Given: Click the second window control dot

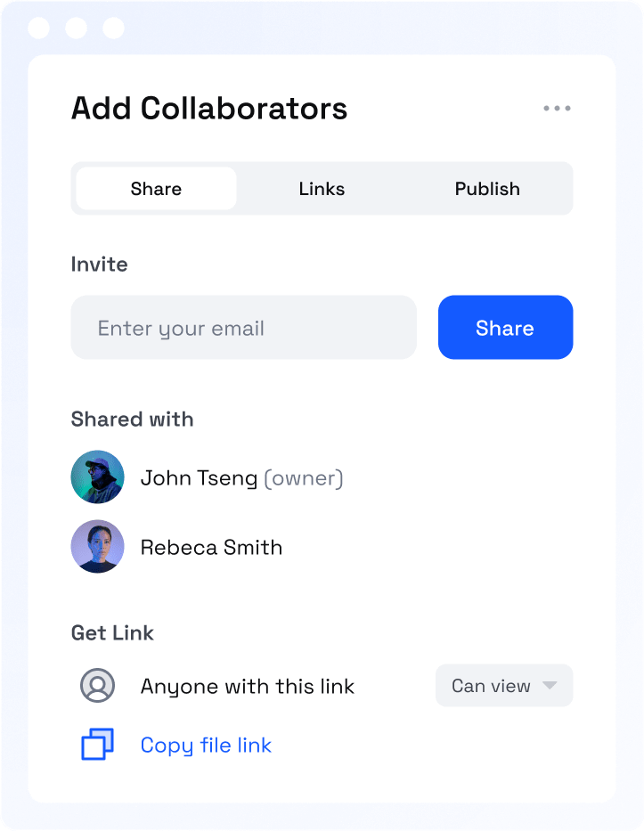Looking at the screenshot, I should click(76, 28).
